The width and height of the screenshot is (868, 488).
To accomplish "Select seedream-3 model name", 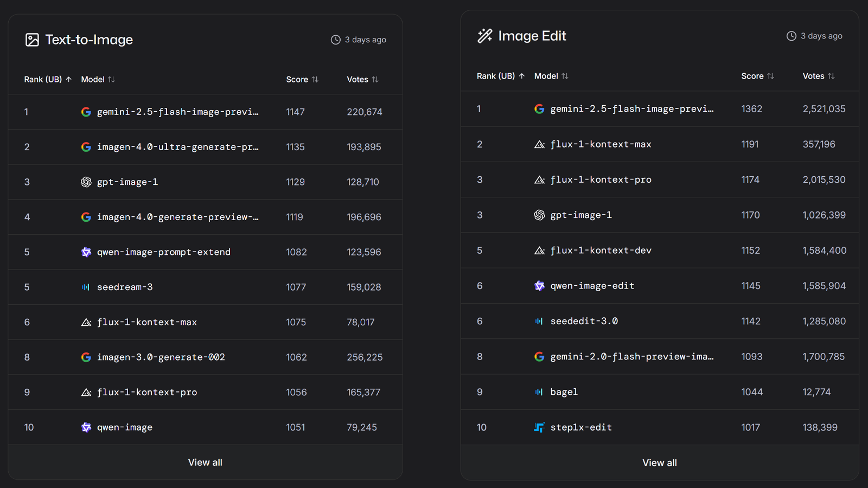I will coord(125,287).
